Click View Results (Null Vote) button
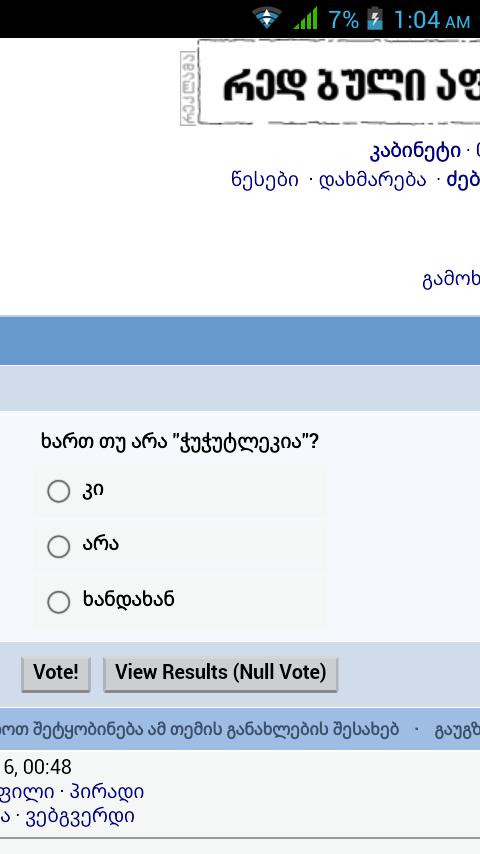 [x=221, y=674]
